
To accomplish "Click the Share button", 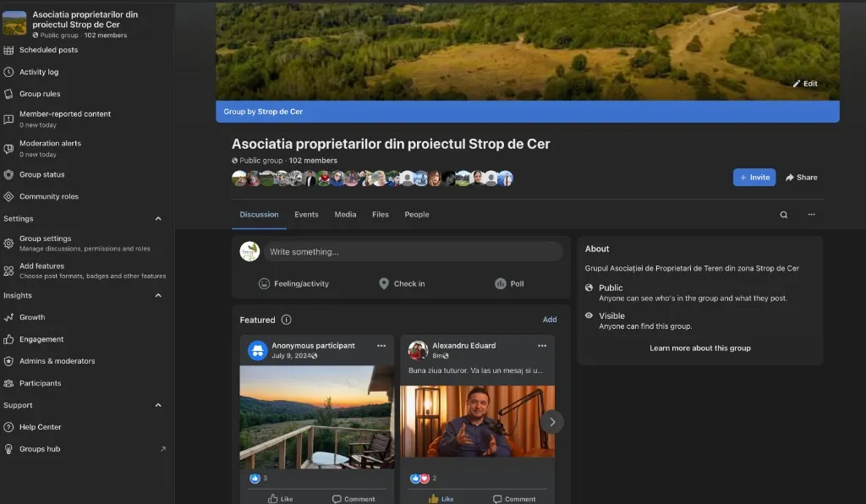I will 802,178.
